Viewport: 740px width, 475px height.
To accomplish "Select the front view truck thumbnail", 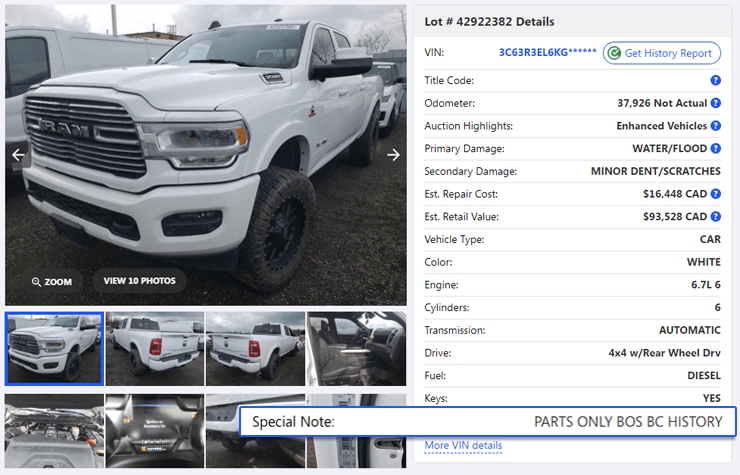I will click(x=54, y=348).
